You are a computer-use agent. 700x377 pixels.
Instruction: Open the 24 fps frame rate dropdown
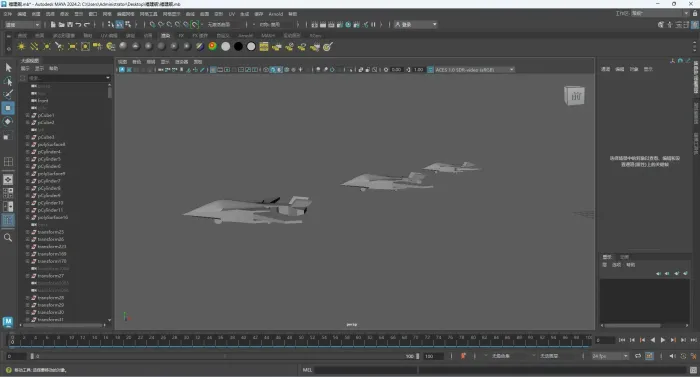[x=610, y=356]
